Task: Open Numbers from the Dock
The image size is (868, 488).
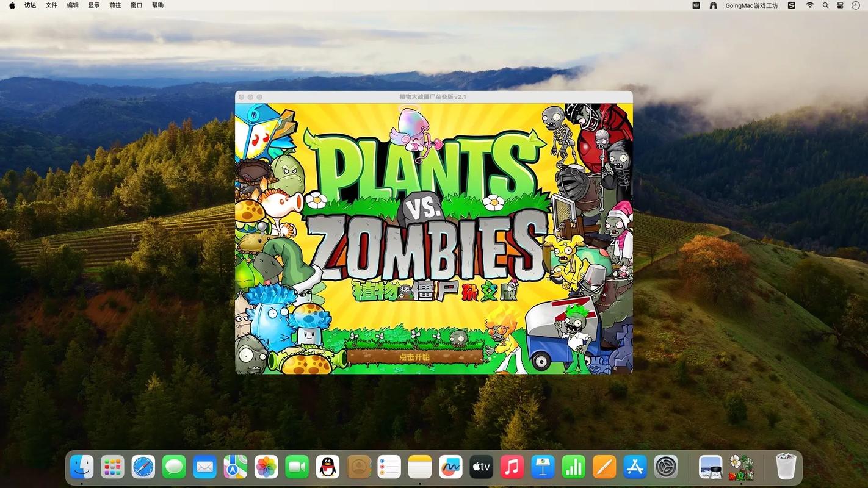Action: (x=573, y=467)
